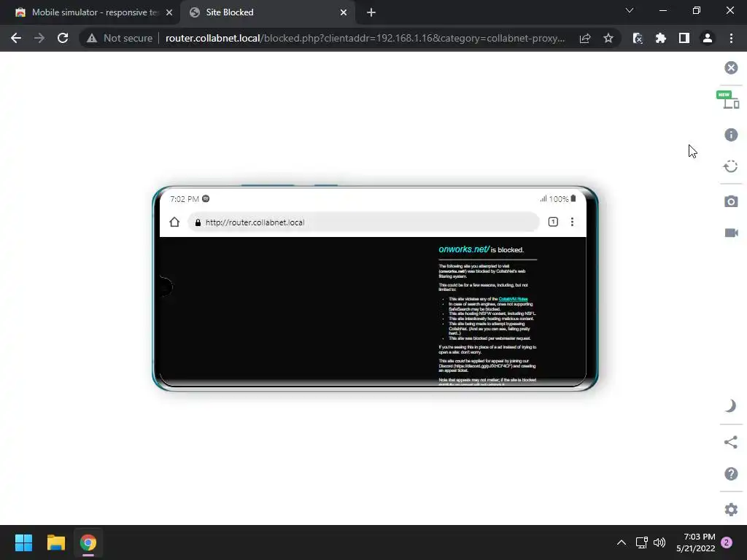Screen dimensions: 747x560
Task: Select the Site Blocked tab
Action: click(267, 12)
